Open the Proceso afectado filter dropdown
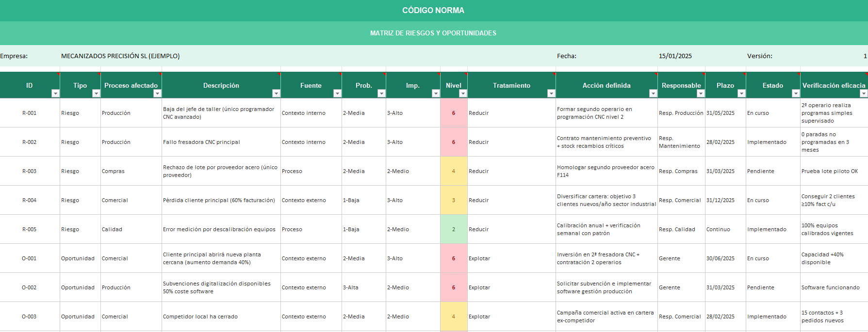868x332 pixels. point(157,94)
